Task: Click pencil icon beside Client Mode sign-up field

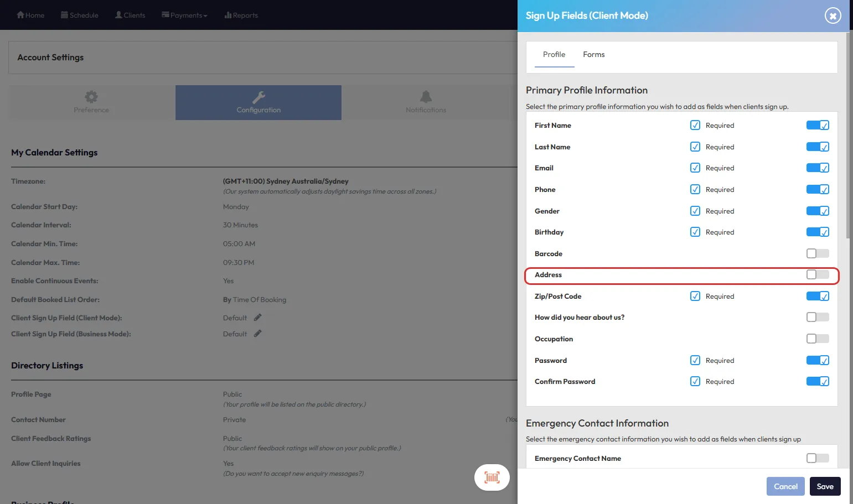Action: point(257,318)
